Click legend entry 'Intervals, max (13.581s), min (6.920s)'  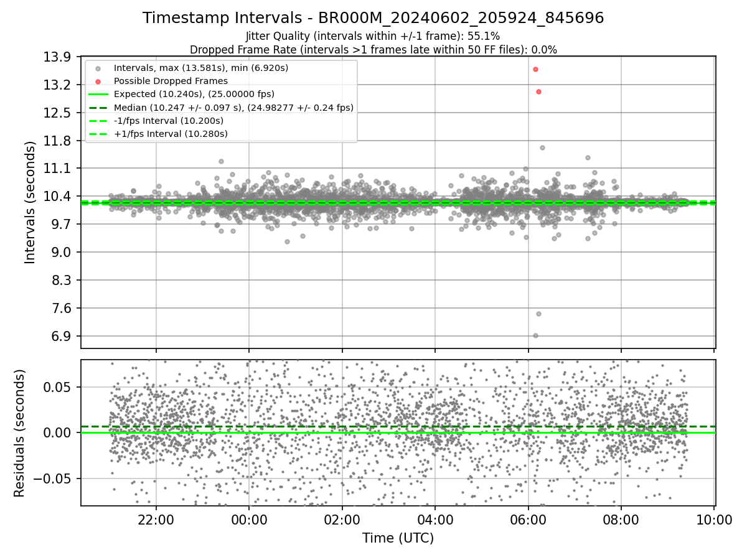201,67
